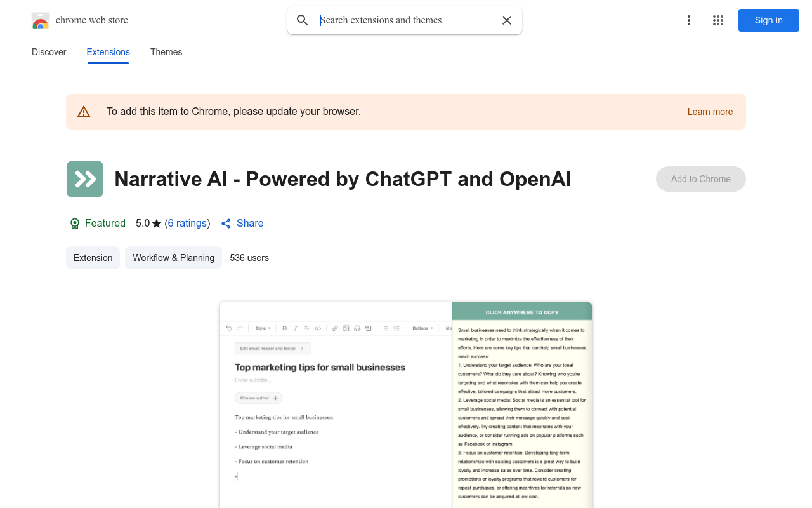The image size is (812, 508).
Task: Click the update your browser message text
Action: click(x=233, y=112)
